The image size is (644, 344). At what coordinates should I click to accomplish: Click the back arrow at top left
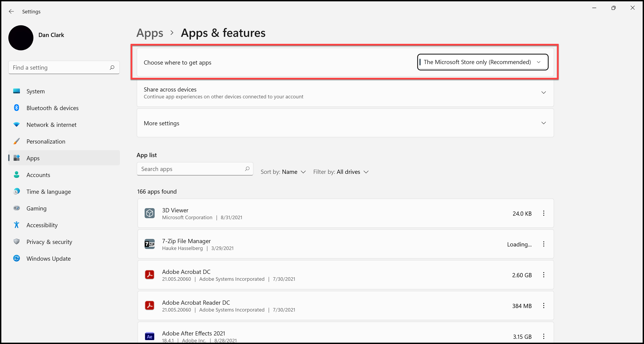12,12
